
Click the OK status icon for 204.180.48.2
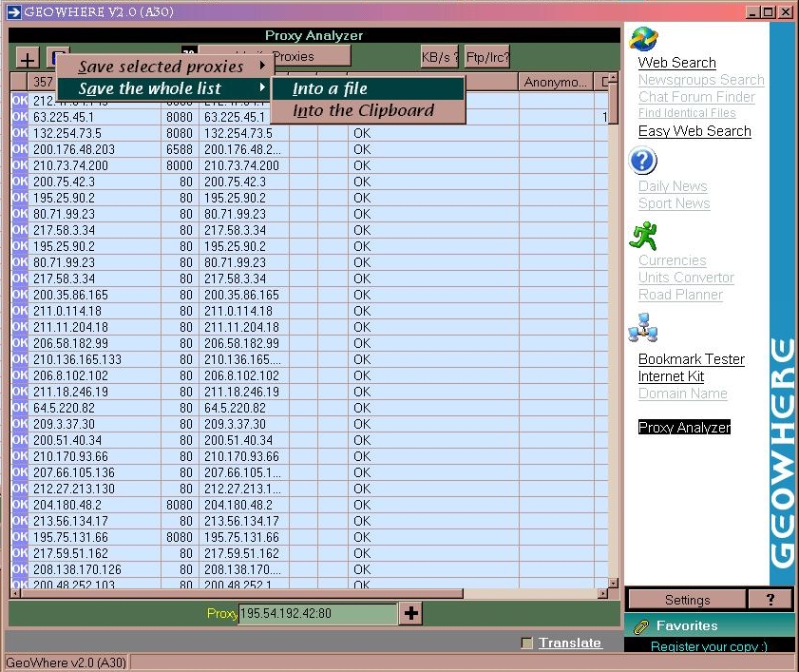pyautogui.click(x=19, y=505)
